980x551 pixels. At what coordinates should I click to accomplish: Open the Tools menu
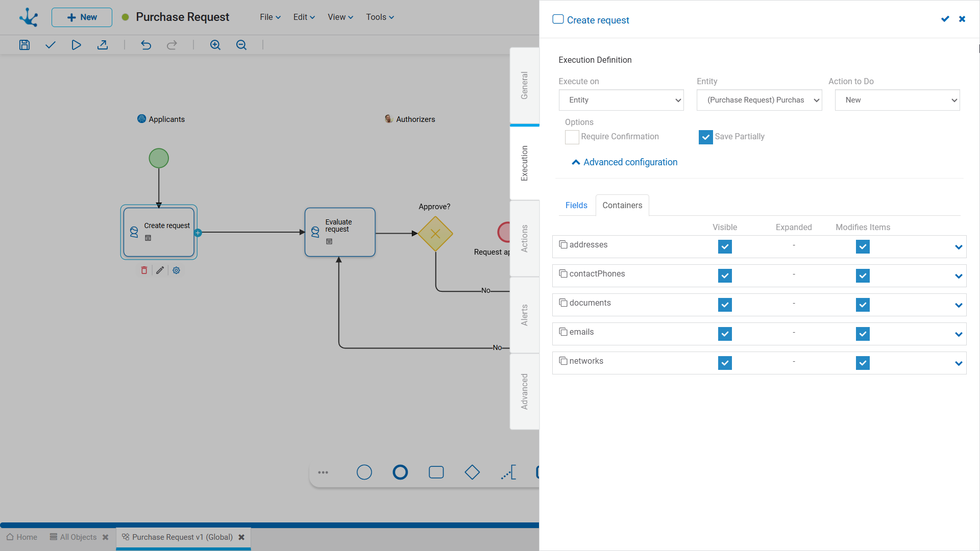380,17
